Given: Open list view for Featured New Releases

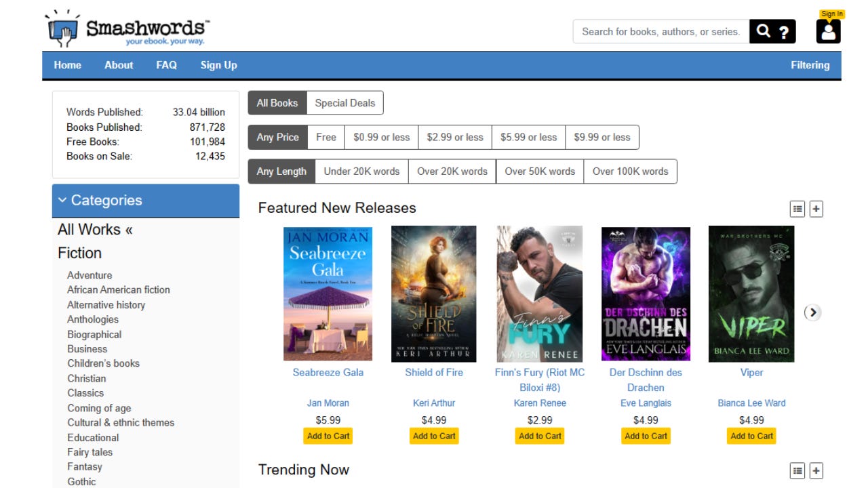Looking at the screenshot, I should (799, 209).
